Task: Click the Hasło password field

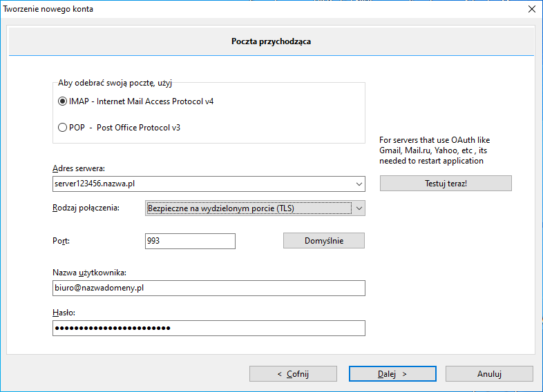Action: 209,328
